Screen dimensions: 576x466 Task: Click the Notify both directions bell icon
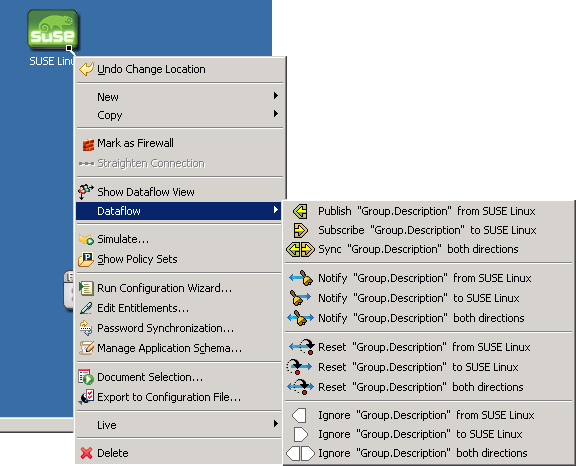[x=300, y=318]
